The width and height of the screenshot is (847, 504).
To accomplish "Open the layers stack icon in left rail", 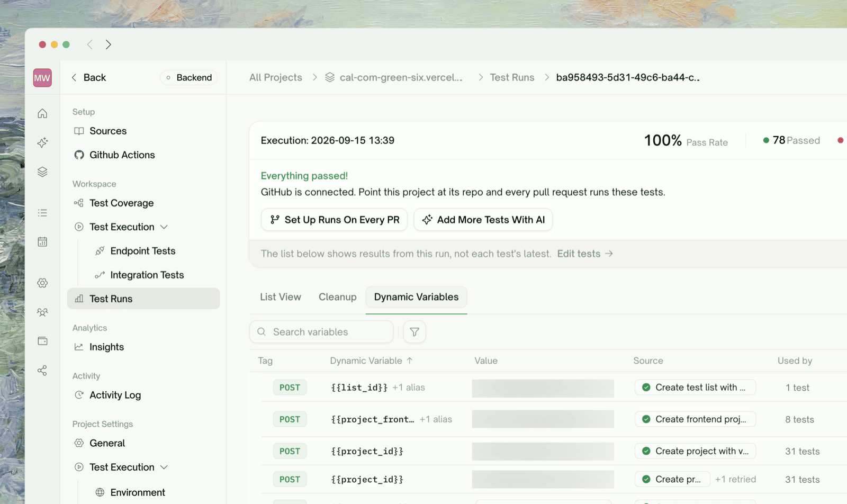I will (42, 172).
